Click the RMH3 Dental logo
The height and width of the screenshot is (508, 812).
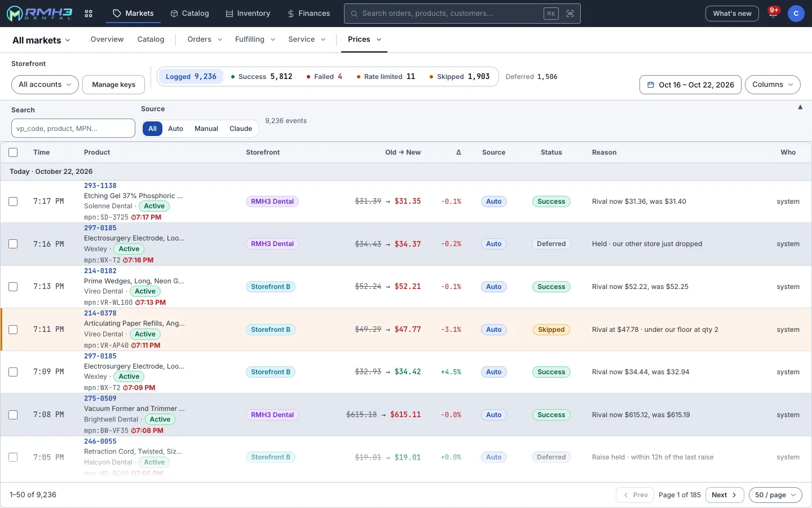click(39, 14)
